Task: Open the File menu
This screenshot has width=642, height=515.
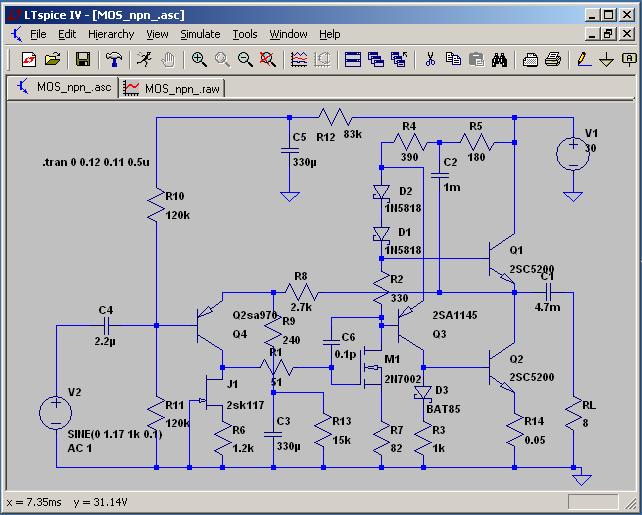Action: coord(38,34)
